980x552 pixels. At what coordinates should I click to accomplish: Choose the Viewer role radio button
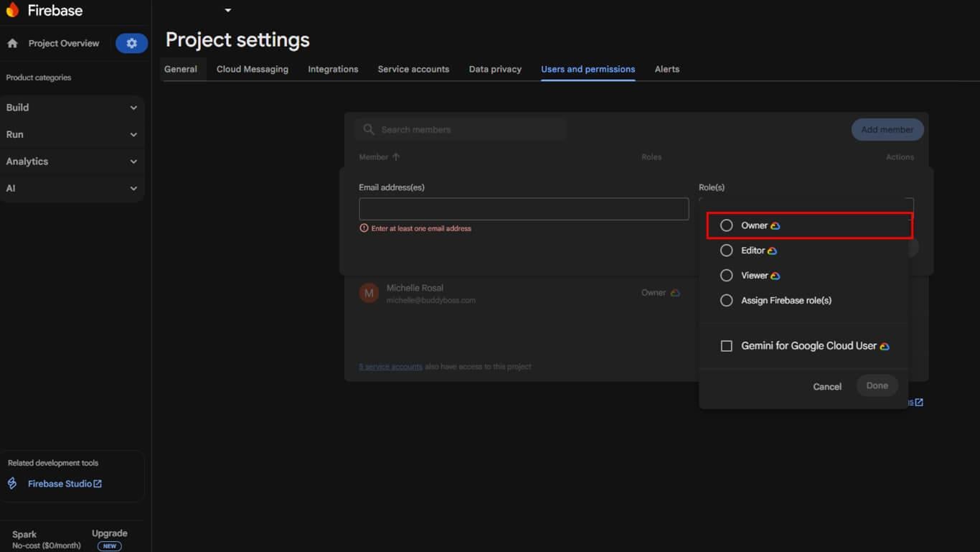point(726,276)
